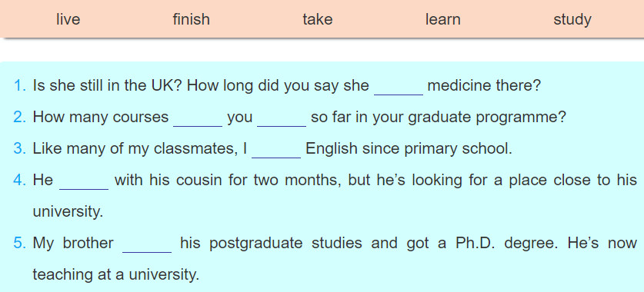644x292 pixels.
Task: Select the word "live" in word bank
Action: pyautogui.click(x=68, y=19)
